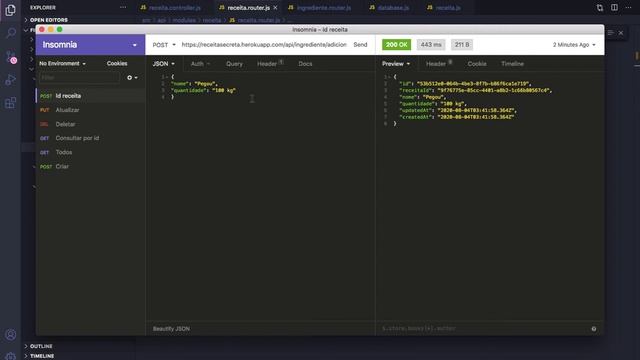Click the create request plus icon in Insomnia

tap(131, 78)
